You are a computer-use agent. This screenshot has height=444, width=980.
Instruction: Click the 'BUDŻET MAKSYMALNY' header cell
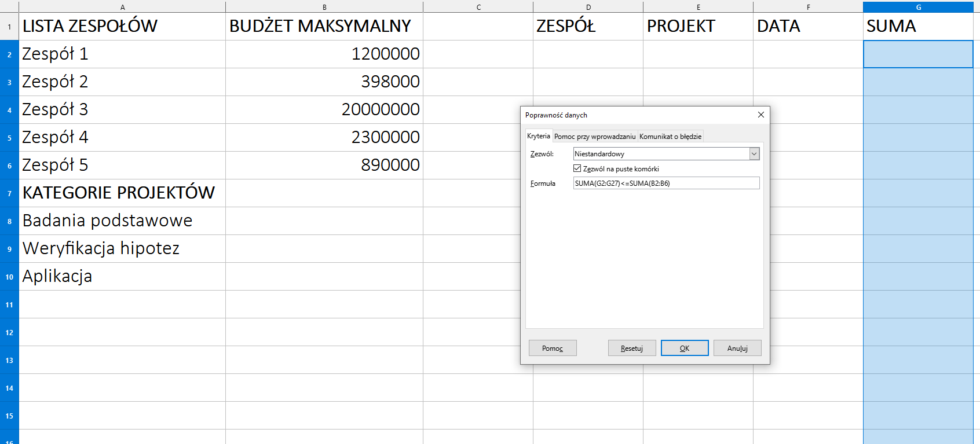coord(324,26)
